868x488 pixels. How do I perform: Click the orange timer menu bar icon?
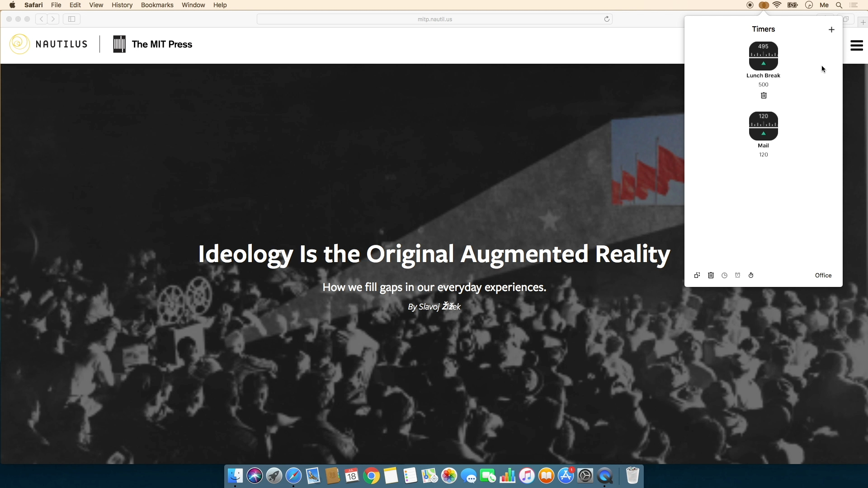click(x=764, y=5)
